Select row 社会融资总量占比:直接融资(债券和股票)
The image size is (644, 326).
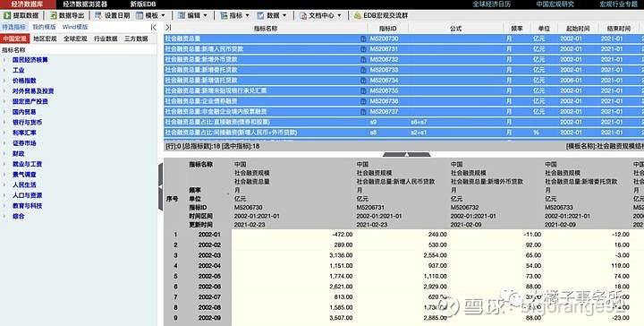403,123
